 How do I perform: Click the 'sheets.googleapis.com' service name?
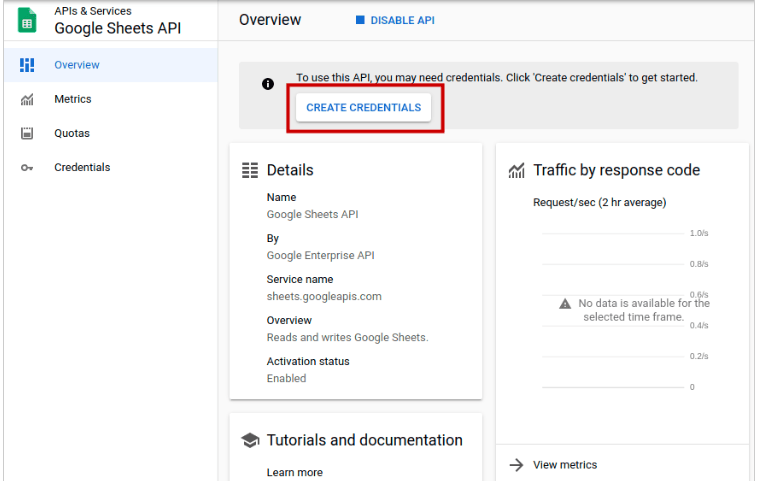(x=324, y=297)
